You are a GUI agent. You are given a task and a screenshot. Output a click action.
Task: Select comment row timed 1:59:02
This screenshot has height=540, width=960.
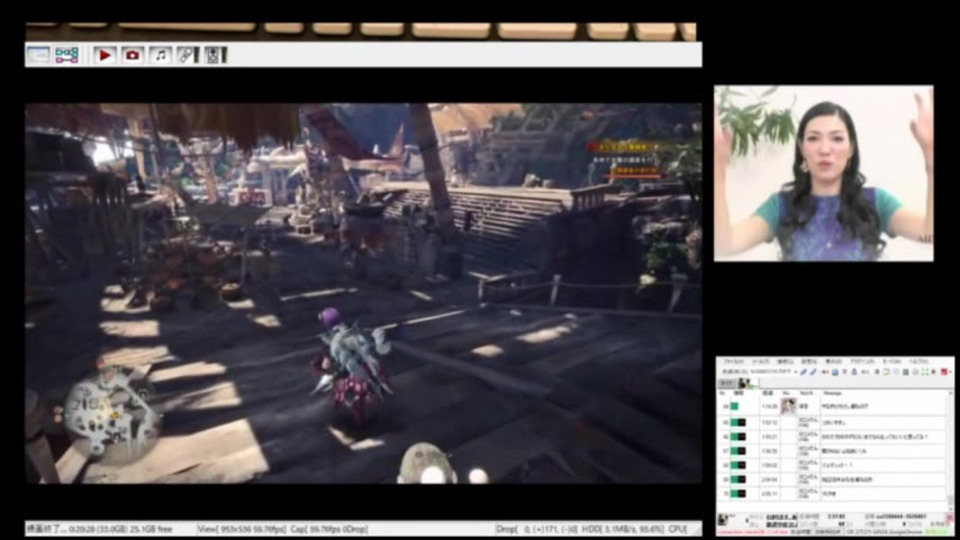(x=833, y=465)
